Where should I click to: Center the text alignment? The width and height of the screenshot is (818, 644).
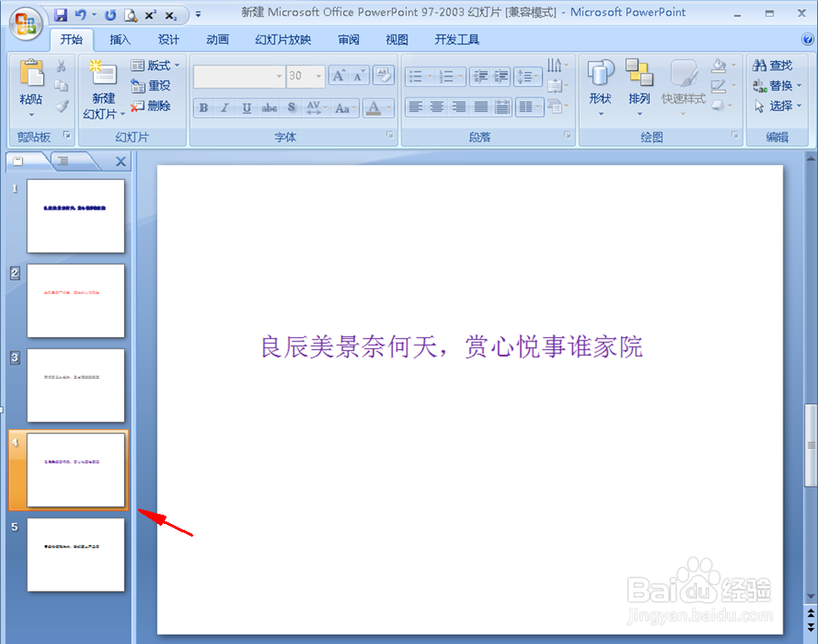pos(437,107)
